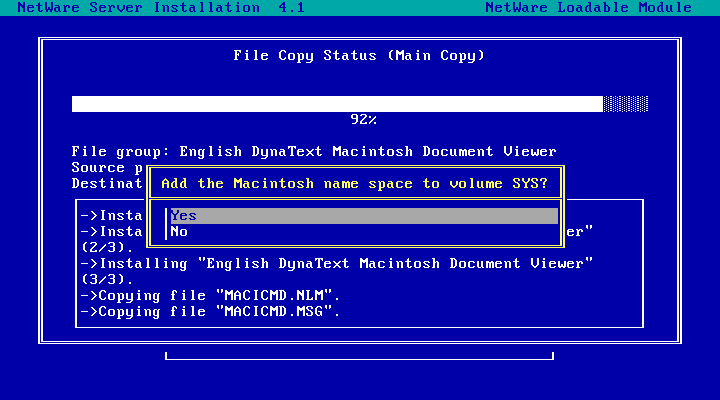Choose No in the name space prompt

tap(364, 232)
